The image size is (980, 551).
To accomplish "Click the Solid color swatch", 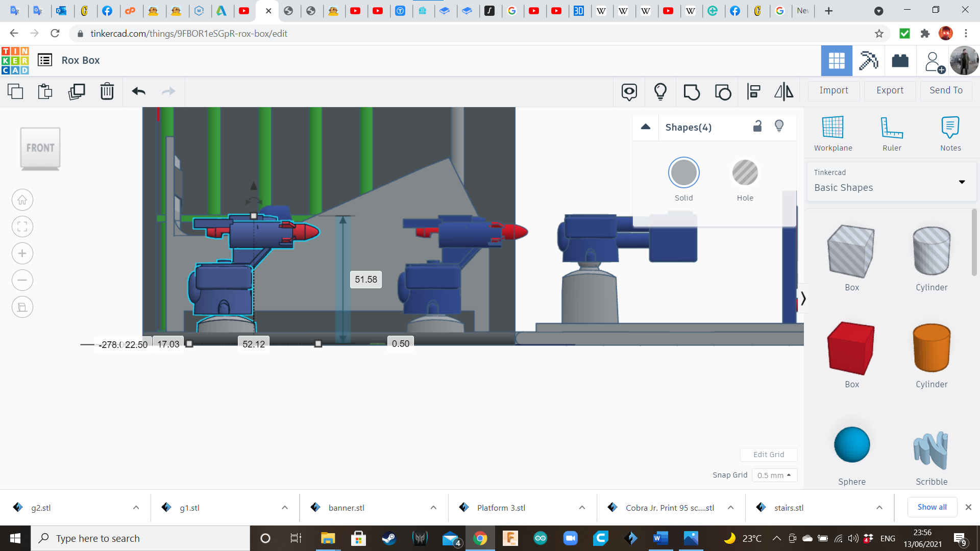I will [x=683, y=173].
